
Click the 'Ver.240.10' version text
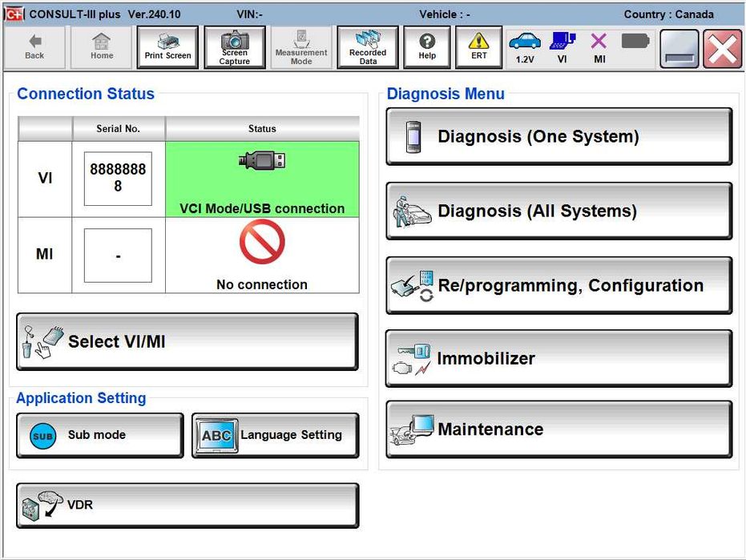coord(154,14)
